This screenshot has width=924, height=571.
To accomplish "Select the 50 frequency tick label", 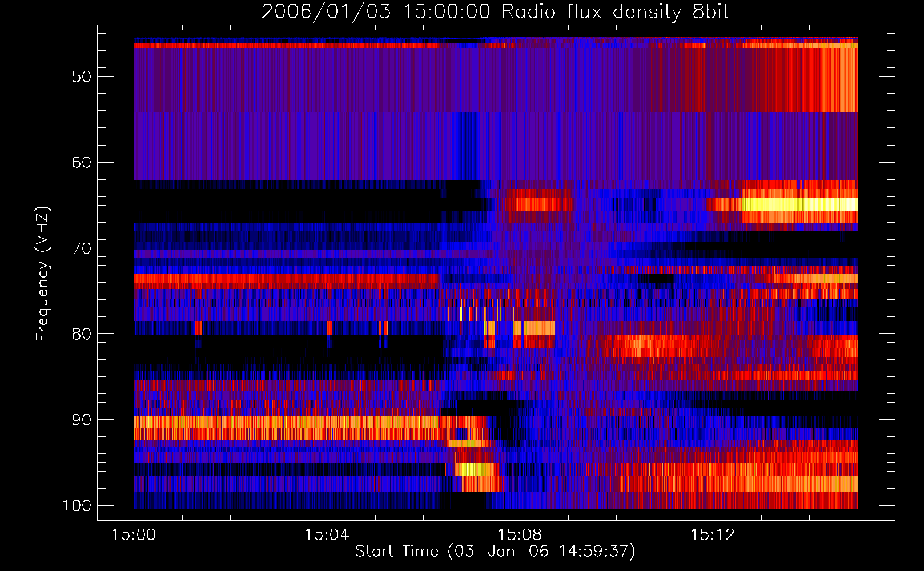I will (82, 77).
